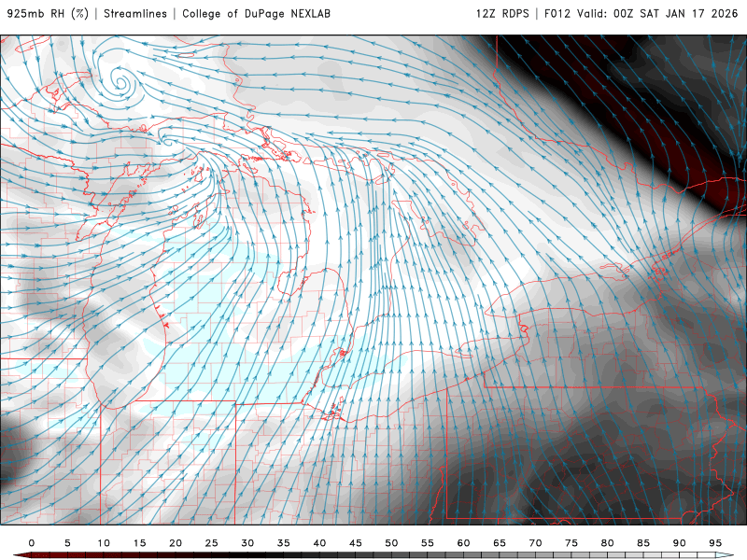Click the colorbar label "65"
The width and height of the screenshot is (747, 560).
coord(500,543)
